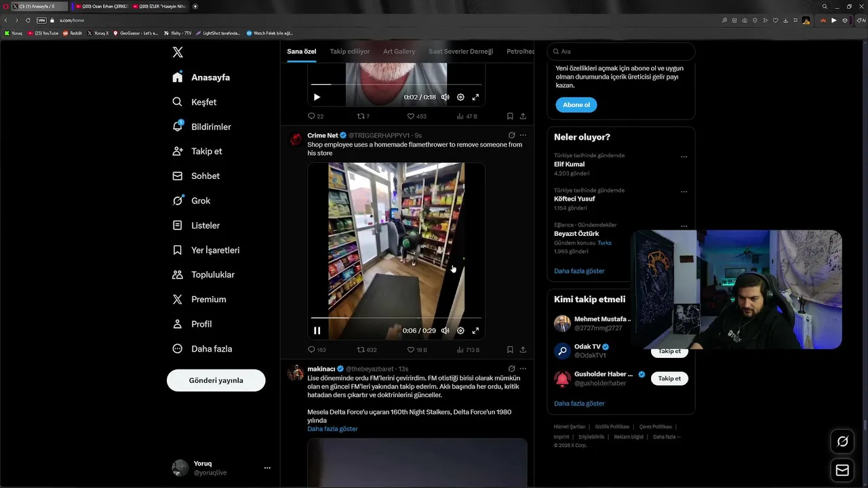Open Daha fazla menu in the sidebar
Image resolution: width=868 pixels, height=488 pixels.
click(x=202, y=348)
